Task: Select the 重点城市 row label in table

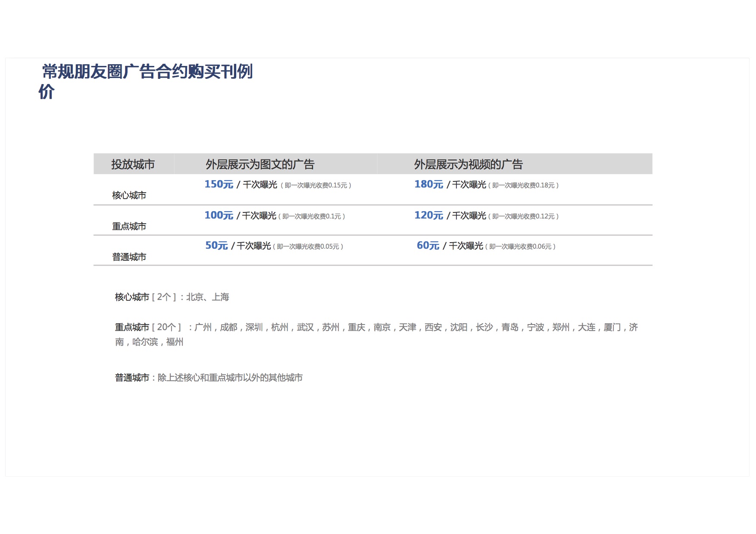Action: click(129, 226)
